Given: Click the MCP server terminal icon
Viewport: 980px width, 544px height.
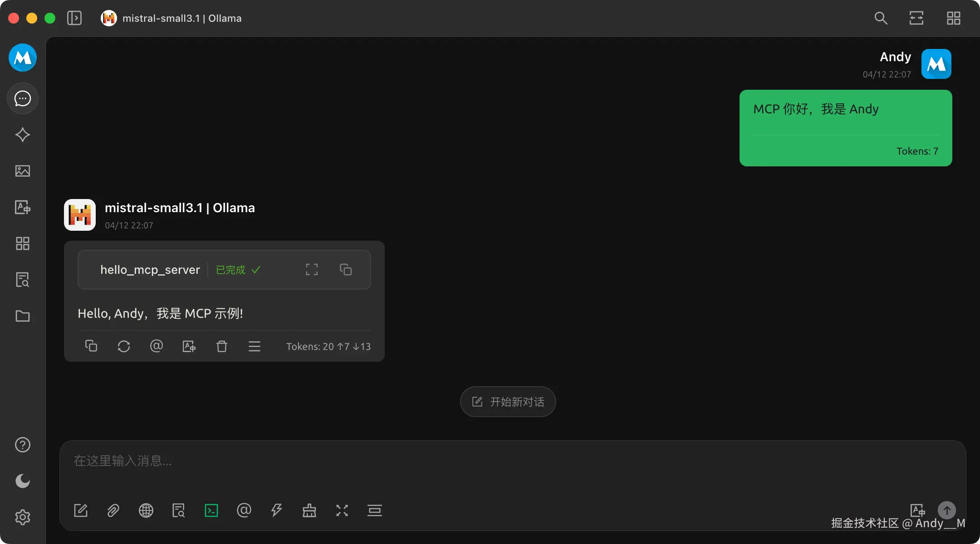Looking at the screenshot, I should tap(211, 510).
